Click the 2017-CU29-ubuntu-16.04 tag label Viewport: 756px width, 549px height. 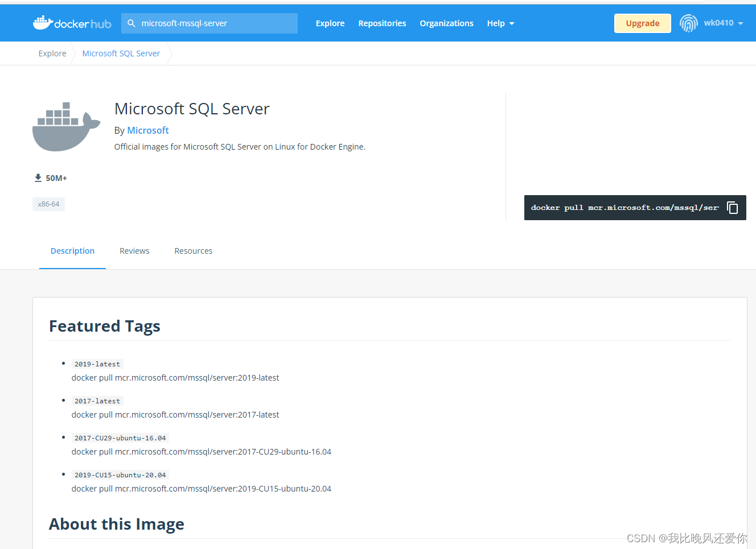(x=120, y=438)
